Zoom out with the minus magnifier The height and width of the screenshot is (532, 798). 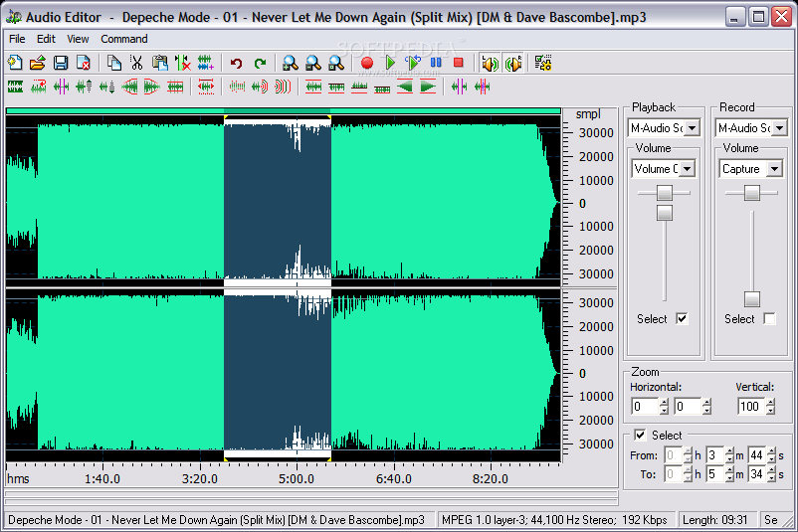(313, 63)
